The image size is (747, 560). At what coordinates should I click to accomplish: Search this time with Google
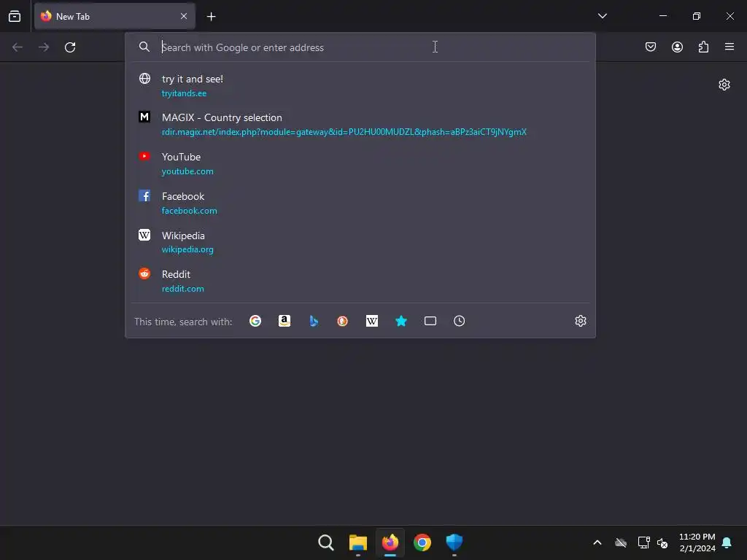pos(255,321)
